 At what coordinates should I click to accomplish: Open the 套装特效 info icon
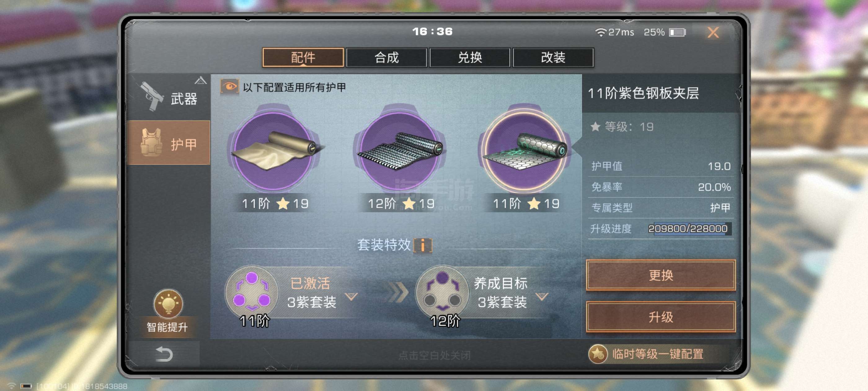(x=423, y=245)
